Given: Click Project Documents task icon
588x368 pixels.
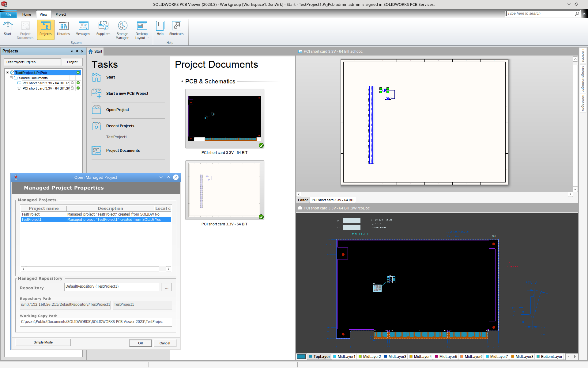Looking at the screenshot, I should pos(96,151).
